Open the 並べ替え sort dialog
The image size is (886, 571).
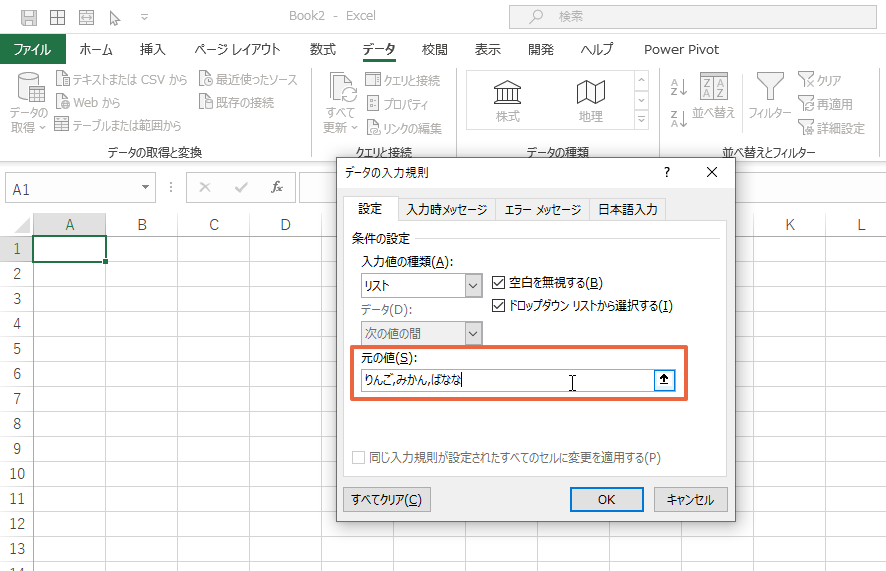click(x=714, y=96)
